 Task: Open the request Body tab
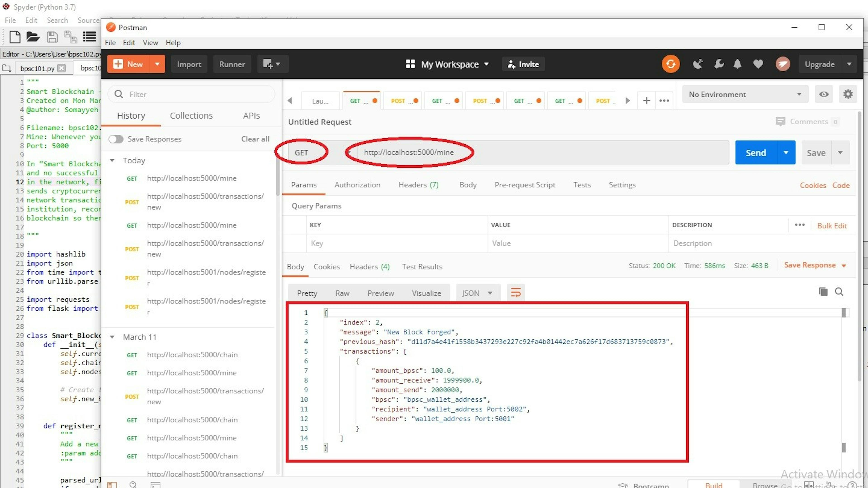[468, 185]
